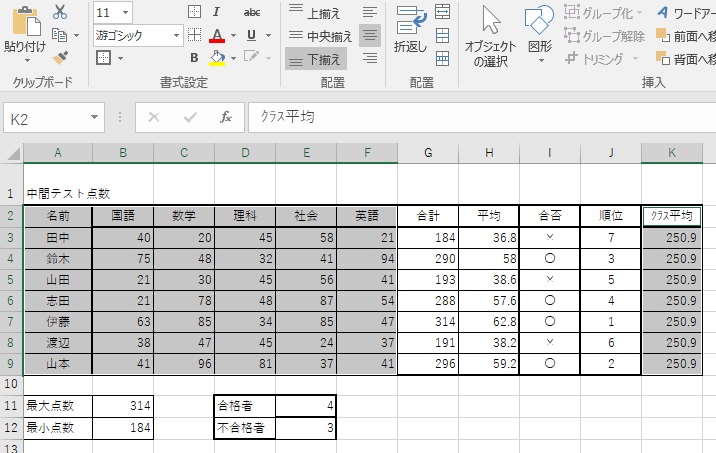The height and width of the screenshot is (453, 716).
Task: Click the grayed-out pen edit icon
Action: tap(251, 57)
